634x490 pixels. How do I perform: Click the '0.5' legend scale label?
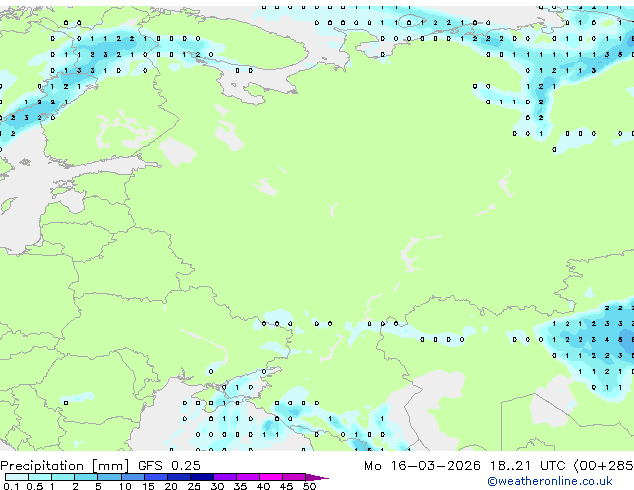tap(35, 486)
